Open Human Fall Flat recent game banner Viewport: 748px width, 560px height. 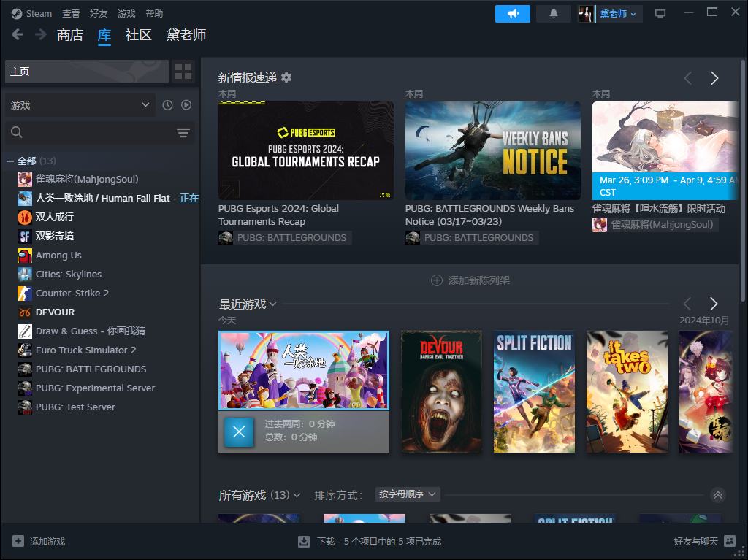point(304,370)
